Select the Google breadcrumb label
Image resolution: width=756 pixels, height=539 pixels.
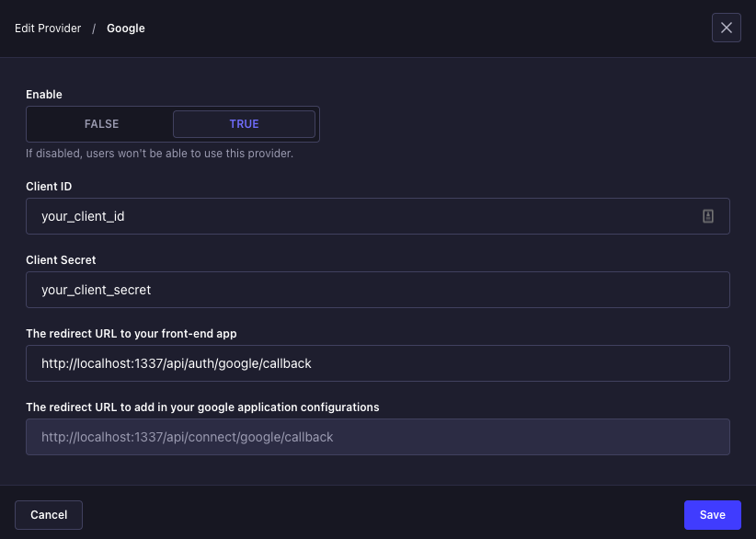tap(125, 28)
